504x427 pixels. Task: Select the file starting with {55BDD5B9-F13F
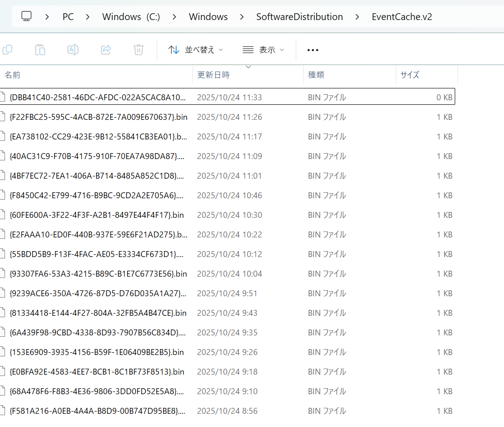click(x=228, y=254)
